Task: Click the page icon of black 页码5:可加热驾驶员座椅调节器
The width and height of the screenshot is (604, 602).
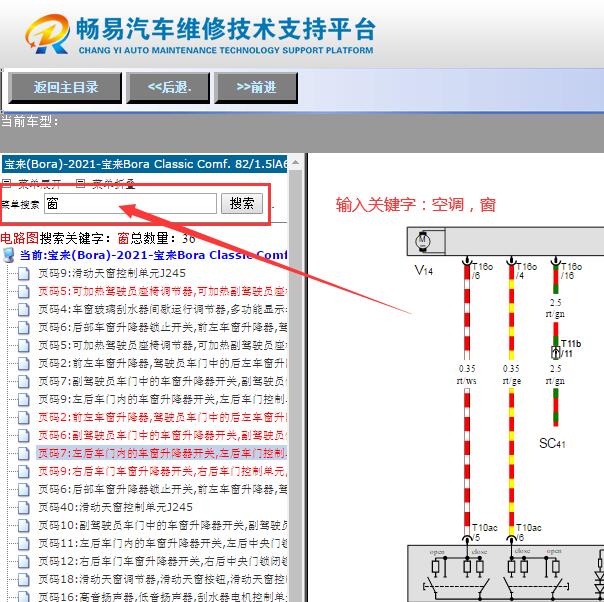Action: [23, 345]
